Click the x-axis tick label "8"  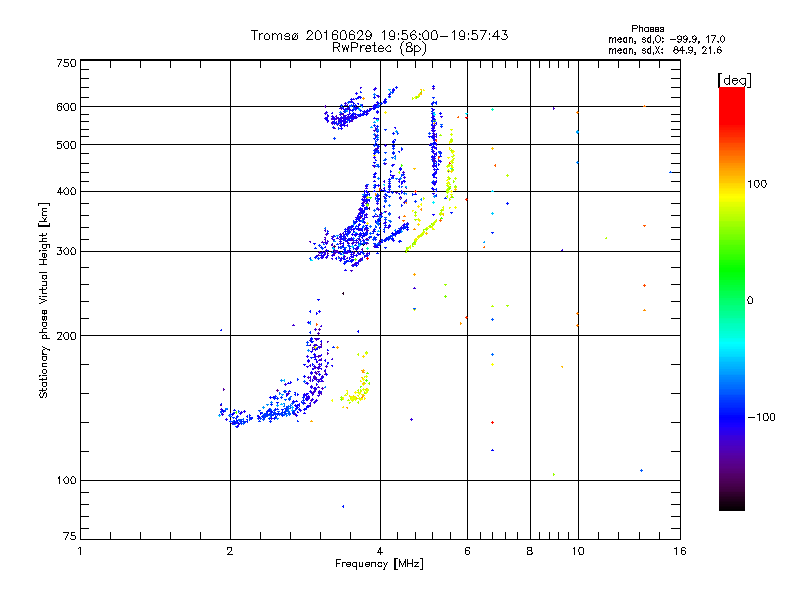[x=530, y=551]
